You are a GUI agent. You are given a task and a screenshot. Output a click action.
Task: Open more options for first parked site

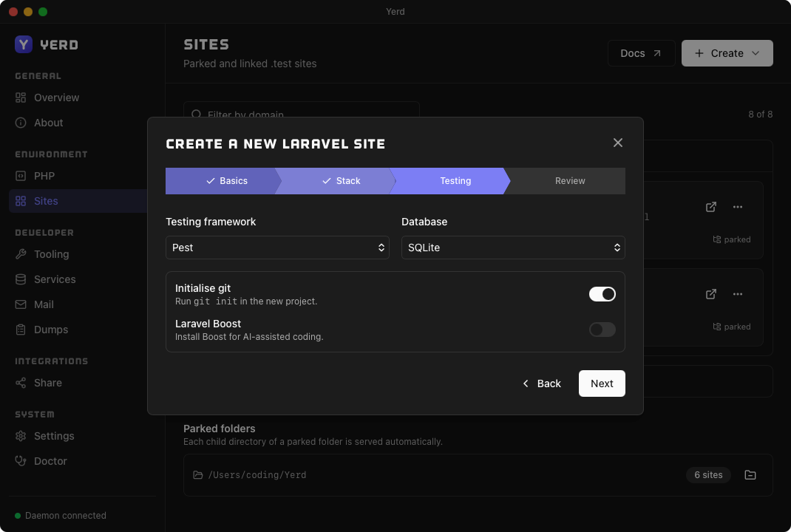coord(738,207)
